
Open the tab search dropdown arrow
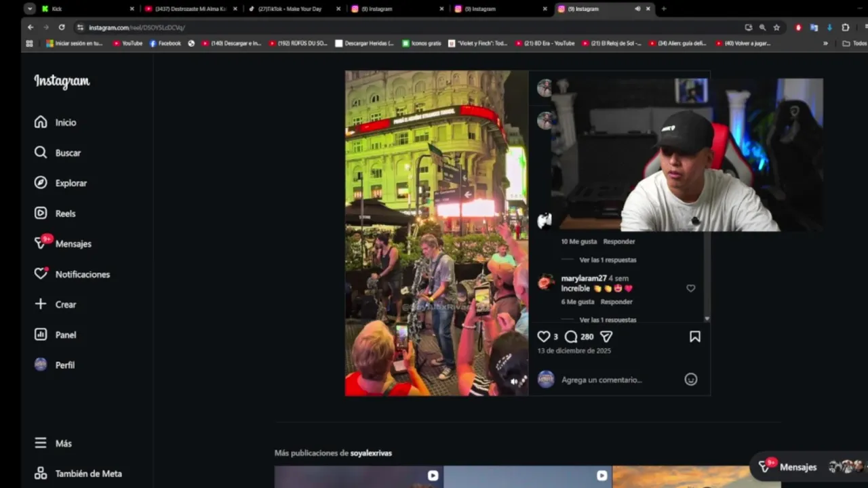30,9
